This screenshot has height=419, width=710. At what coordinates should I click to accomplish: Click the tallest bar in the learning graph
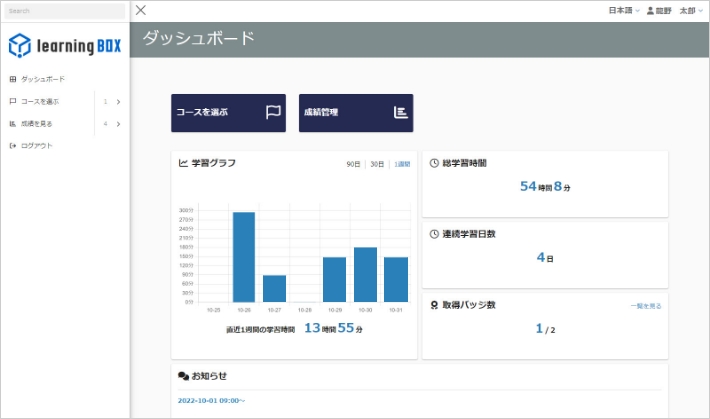coord(244,256)
